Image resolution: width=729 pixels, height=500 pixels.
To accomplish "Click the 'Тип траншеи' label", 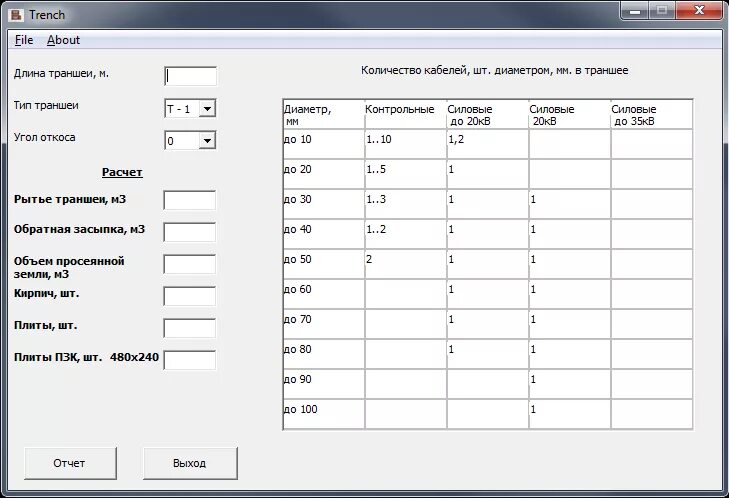I will [46, 106].
